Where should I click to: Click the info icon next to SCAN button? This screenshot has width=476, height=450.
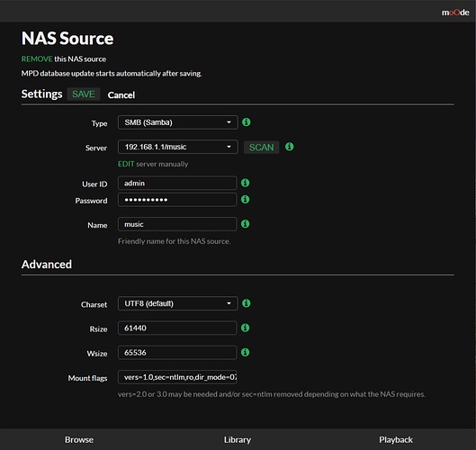pos(290,147)
